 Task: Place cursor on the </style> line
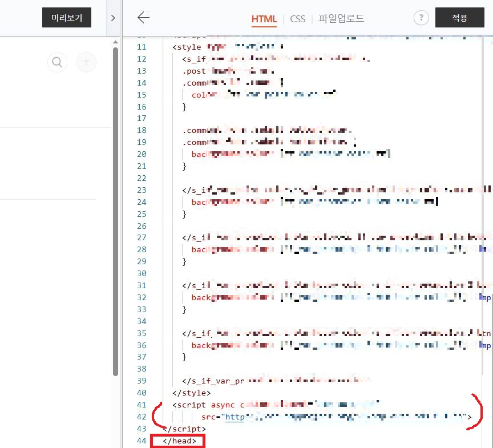[x=192, y=393]
